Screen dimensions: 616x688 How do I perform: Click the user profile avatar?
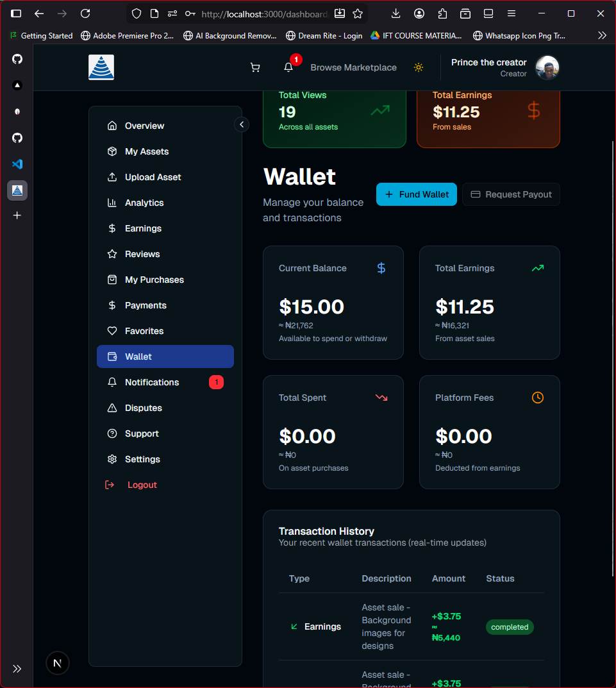(547, 67)
